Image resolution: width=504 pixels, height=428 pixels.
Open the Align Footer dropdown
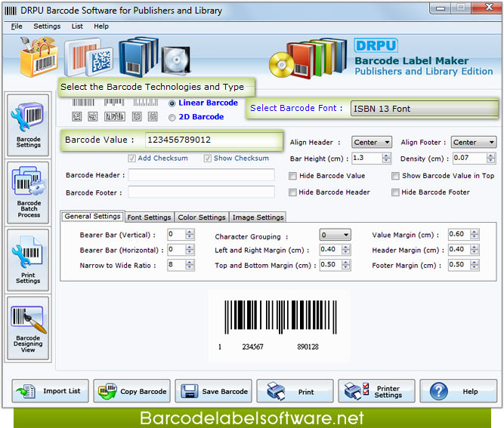coord(474,142)
